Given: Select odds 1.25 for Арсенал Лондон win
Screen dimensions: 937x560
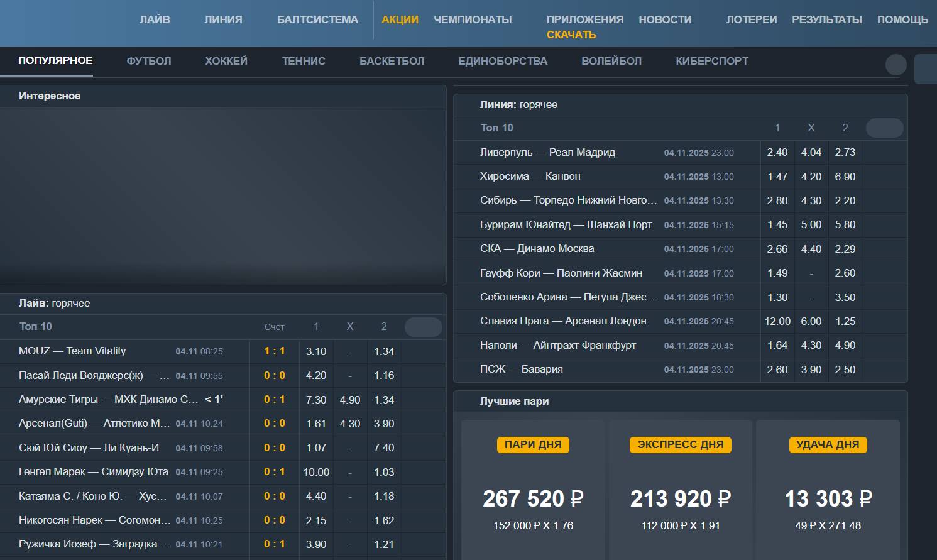Looking at the screenshot, I should click(845, 321).
